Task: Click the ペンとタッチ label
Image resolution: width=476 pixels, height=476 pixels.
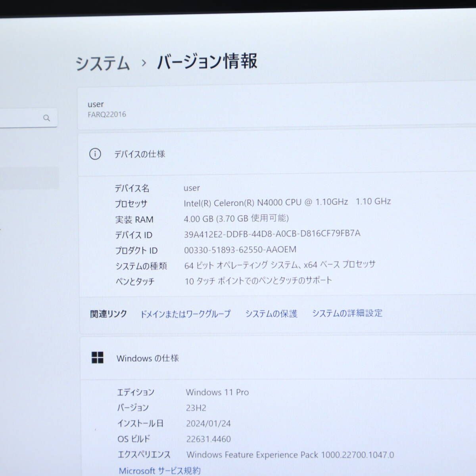Action: tap(135, 282)
